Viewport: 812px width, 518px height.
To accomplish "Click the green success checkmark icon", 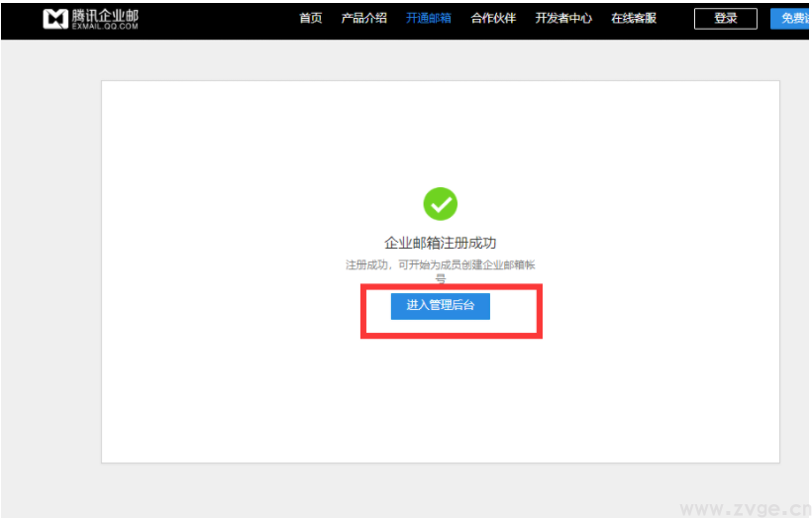I will click(x=441, y=204).
